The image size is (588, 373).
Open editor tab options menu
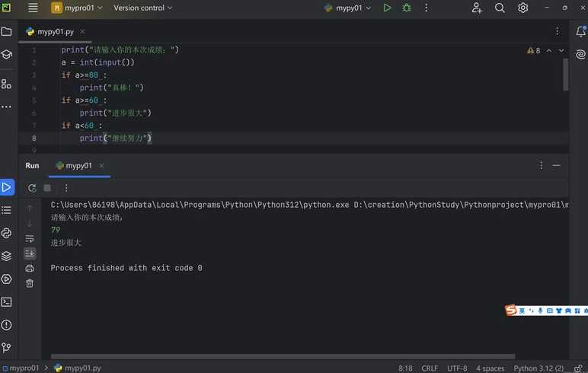[558, 31]
